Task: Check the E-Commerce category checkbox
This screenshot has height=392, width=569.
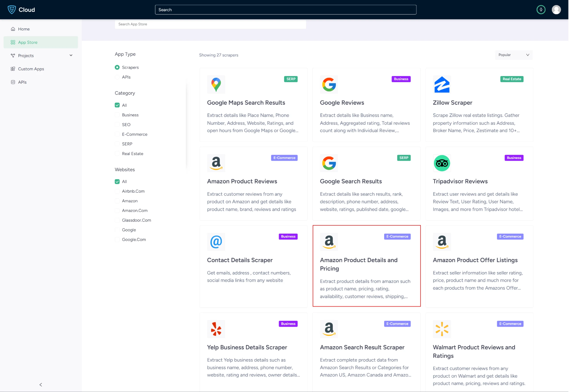Action: click(x=117, y=134)
